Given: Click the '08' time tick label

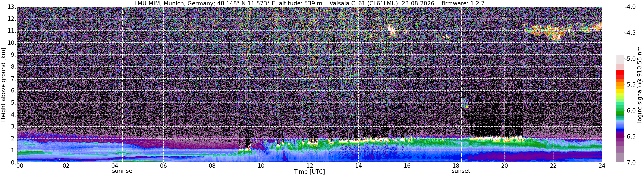Looking at the screenshot, I should 212,166.
